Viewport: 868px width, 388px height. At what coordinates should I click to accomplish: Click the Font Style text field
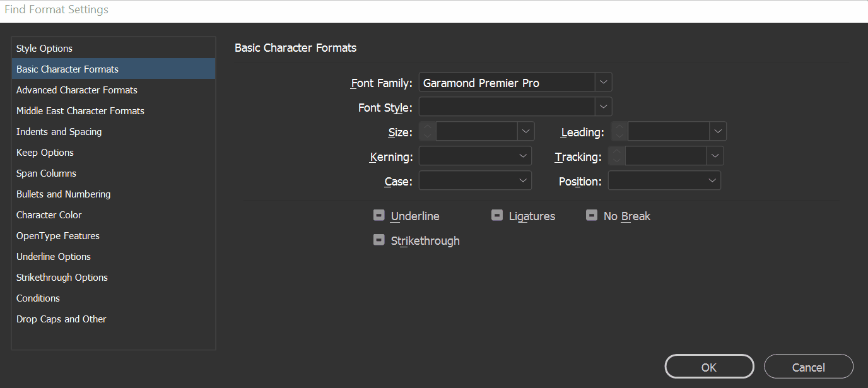[507, 107]
